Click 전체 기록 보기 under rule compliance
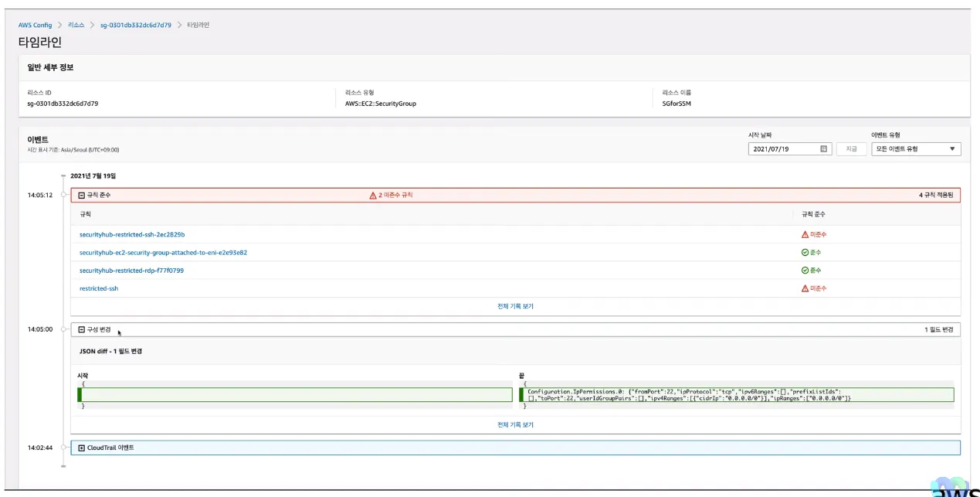 [515, 306]
